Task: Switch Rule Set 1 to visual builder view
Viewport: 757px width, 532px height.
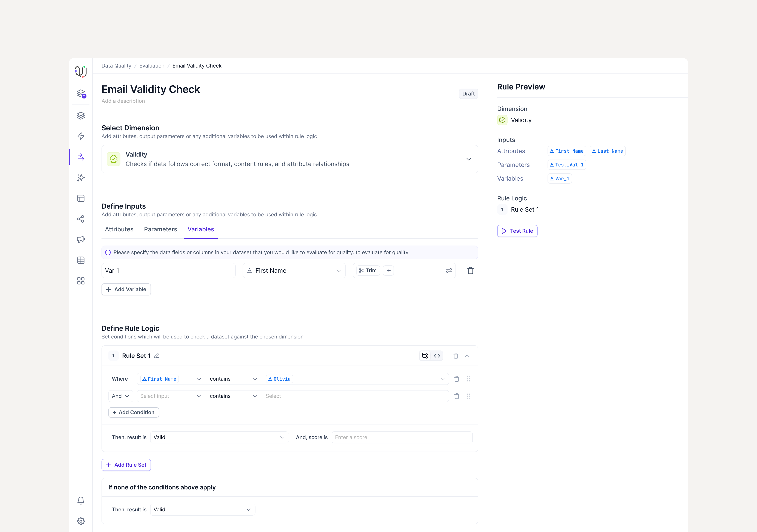Action: (425, 356)
